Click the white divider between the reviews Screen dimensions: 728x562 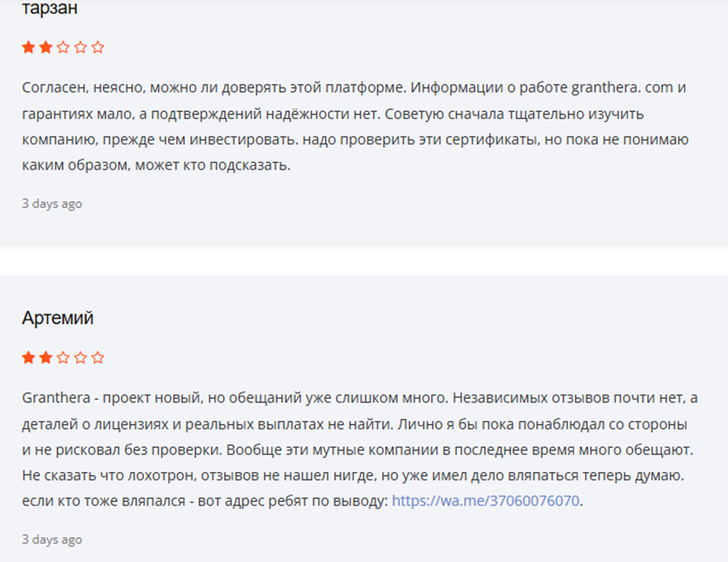tap(364, 261)
